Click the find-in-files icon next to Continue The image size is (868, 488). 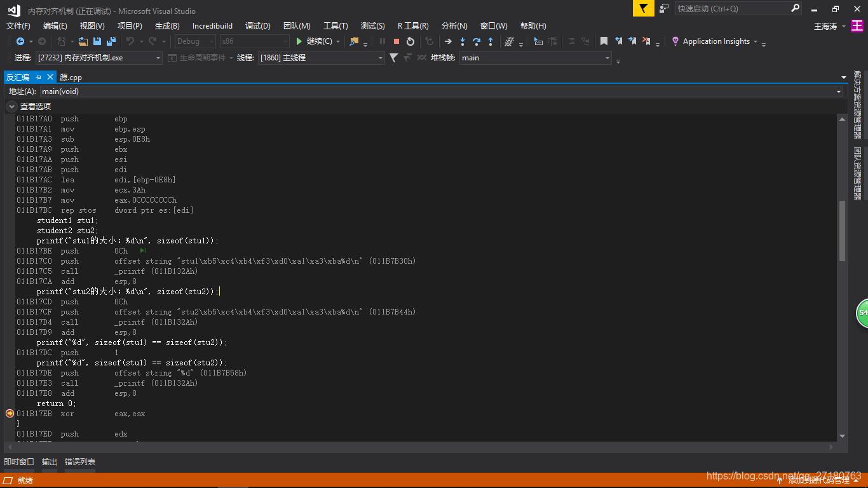[x=354, y=41]
